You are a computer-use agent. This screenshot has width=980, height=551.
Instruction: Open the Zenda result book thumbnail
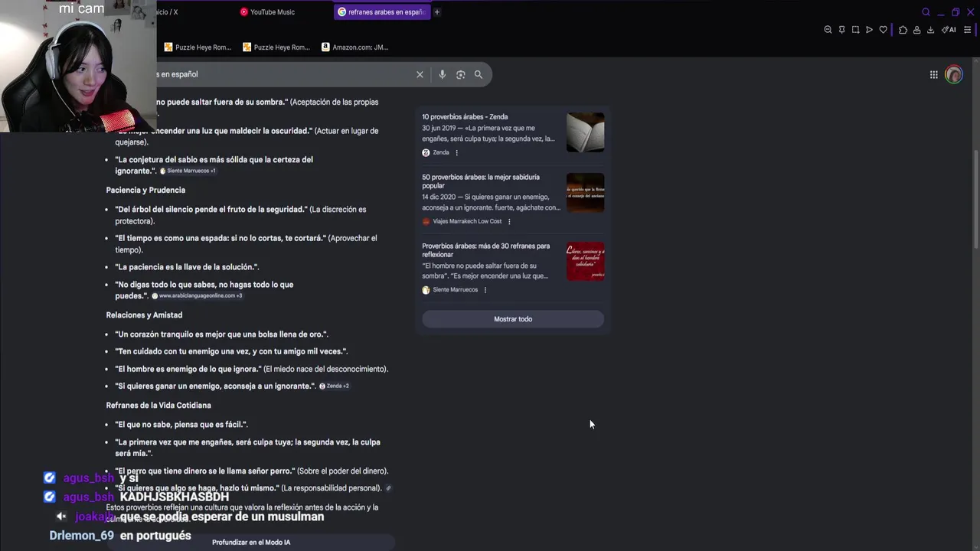click(x=585, y=132)
